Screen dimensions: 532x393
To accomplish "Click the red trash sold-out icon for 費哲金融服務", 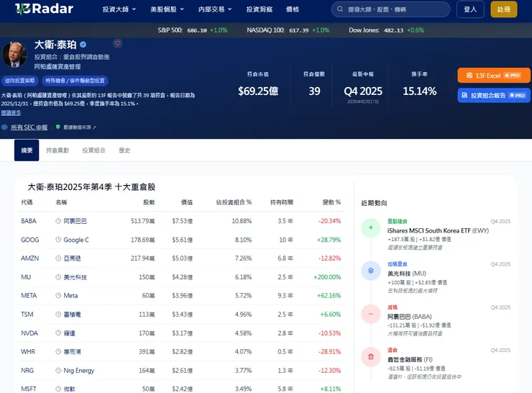I will [x=370, y=357].
